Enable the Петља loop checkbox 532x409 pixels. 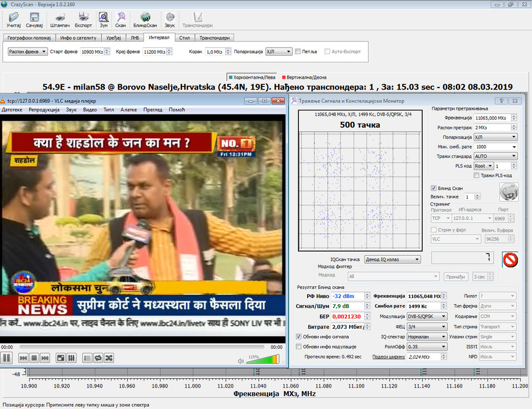point(297,52)
